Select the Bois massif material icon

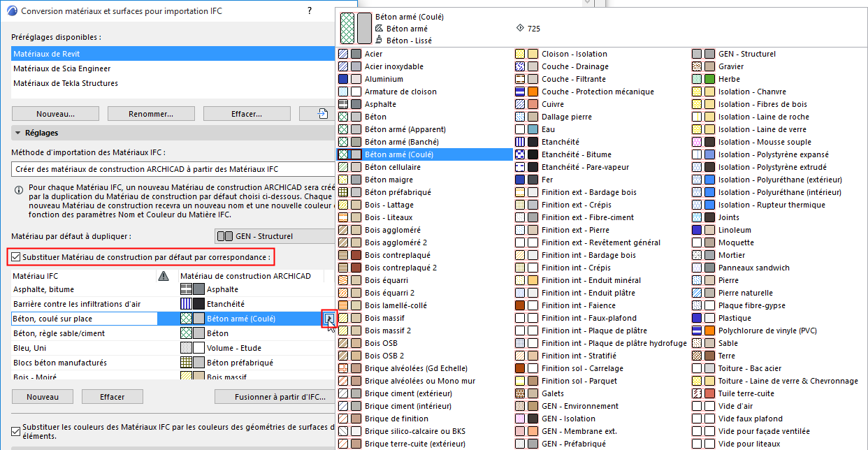tap(342, 317)
